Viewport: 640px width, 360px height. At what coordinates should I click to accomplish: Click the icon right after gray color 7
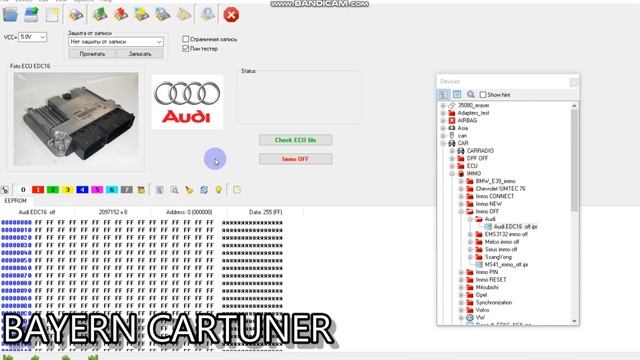pyautogui.click(x=141, y=190)
